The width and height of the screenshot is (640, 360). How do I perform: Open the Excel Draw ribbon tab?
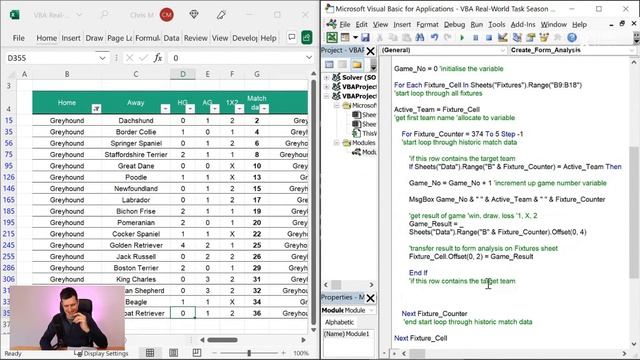pyautogui.click(x=94, y=38)
